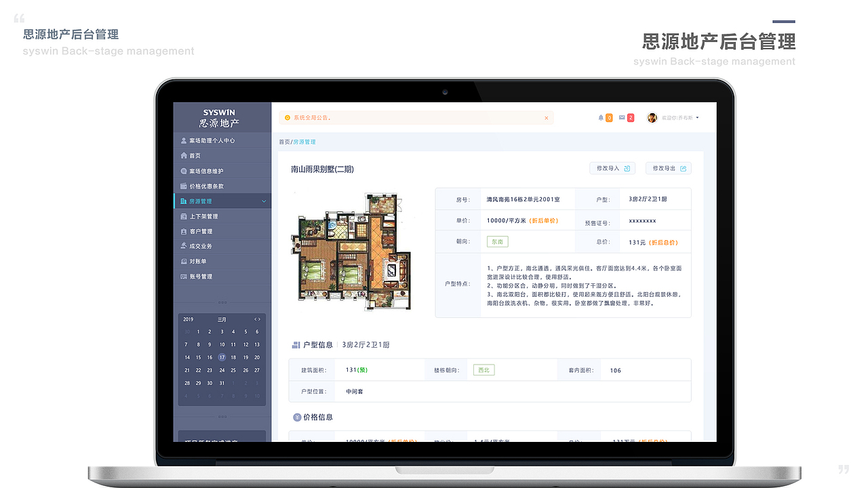Go to next month in calendar
Viewport: 868px width, 488px height.
coord(259,319)
